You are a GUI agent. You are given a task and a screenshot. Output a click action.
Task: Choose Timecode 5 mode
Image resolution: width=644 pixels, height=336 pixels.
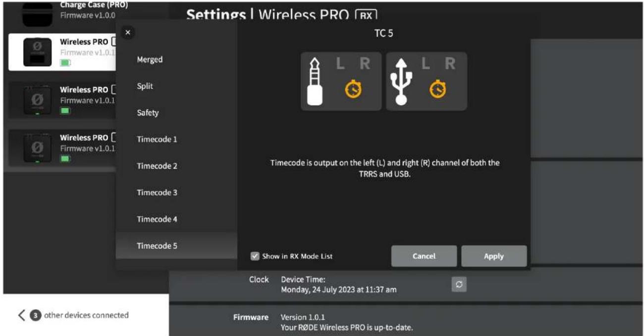(176, 246)
